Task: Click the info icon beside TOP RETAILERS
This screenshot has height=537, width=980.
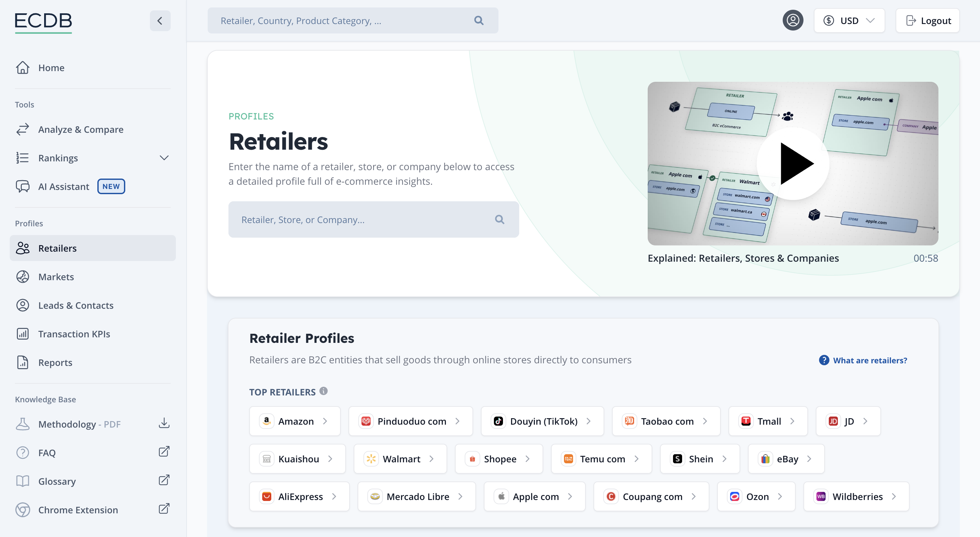Action: pyautogui.click(x=324, y=391)
